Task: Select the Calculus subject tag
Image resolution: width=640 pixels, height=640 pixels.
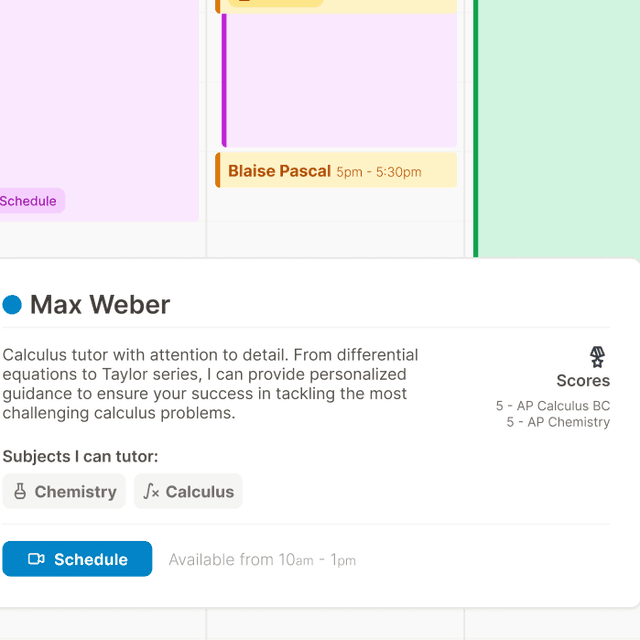Action: (x=188, y=491)
